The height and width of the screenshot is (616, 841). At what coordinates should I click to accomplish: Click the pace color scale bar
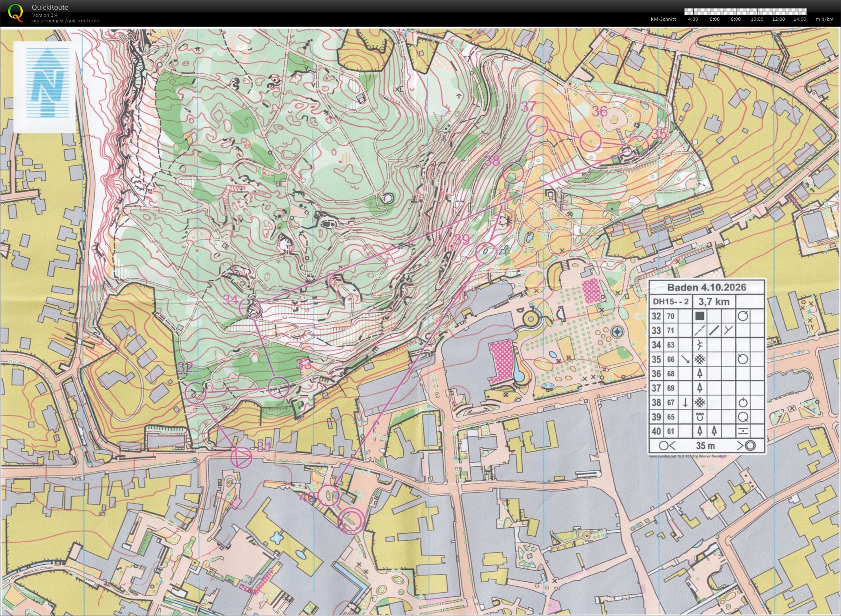pos(746,11)
